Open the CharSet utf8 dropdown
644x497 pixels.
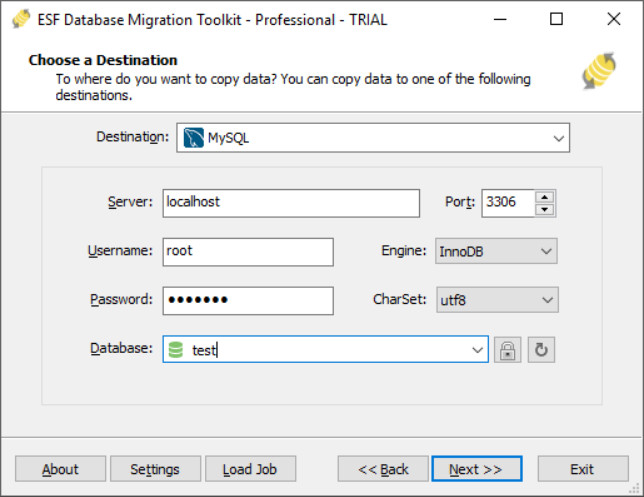(x=545, y=299)
